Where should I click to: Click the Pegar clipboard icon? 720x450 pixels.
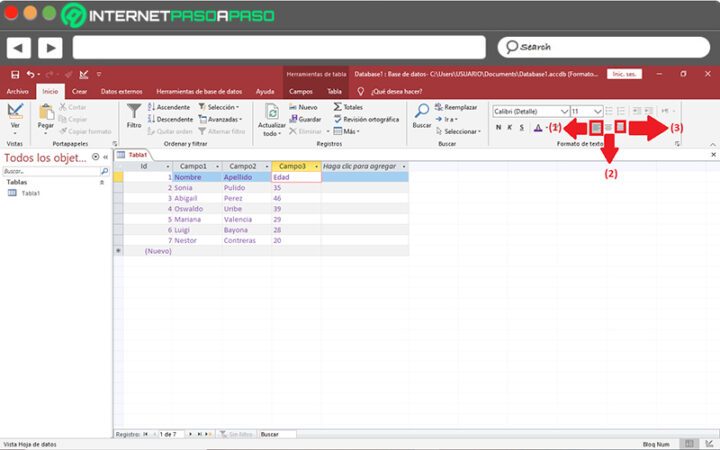(x=46, y=112)
